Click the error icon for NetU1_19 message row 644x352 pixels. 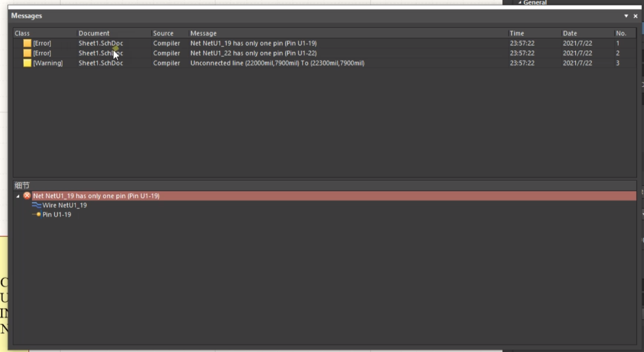[27, 43]
